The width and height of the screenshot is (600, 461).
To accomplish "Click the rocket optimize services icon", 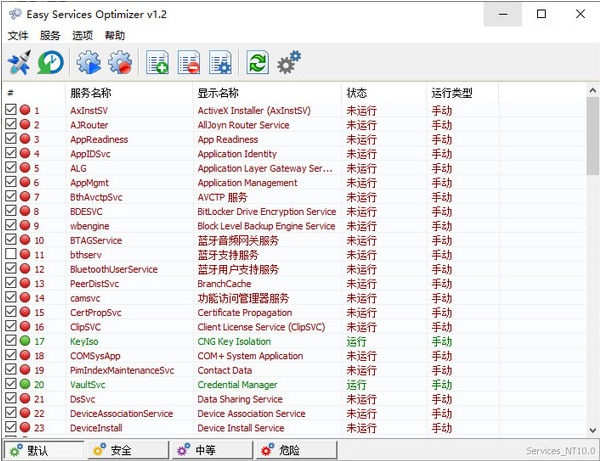I will 19,63.
